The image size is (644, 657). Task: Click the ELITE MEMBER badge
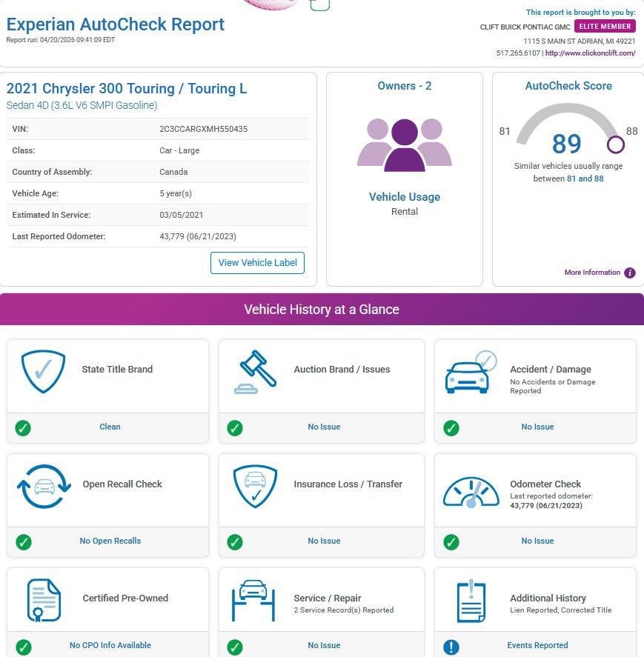click(x=605, y=27)
